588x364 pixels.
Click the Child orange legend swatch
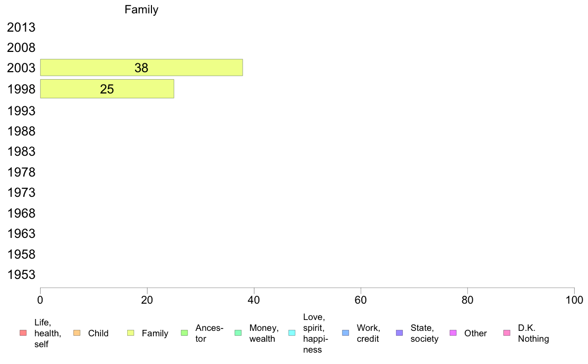click(x=77, y=333)
